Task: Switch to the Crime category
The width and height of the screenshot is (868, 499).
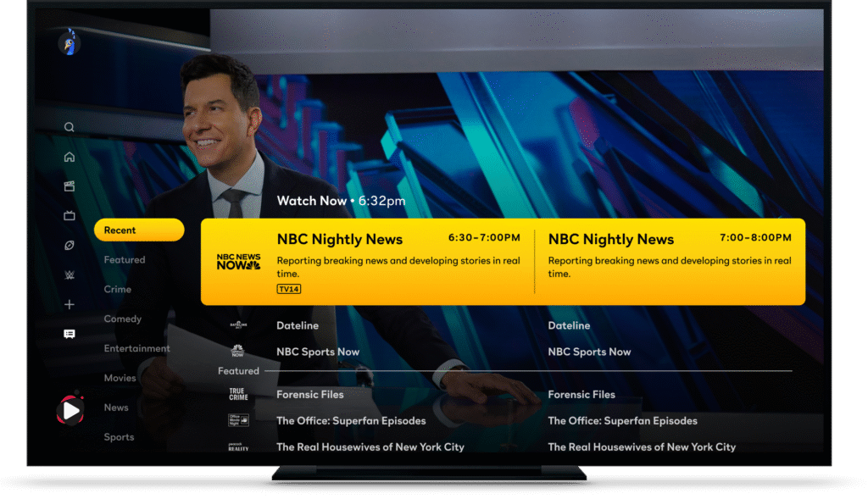Action: [117, 289]
